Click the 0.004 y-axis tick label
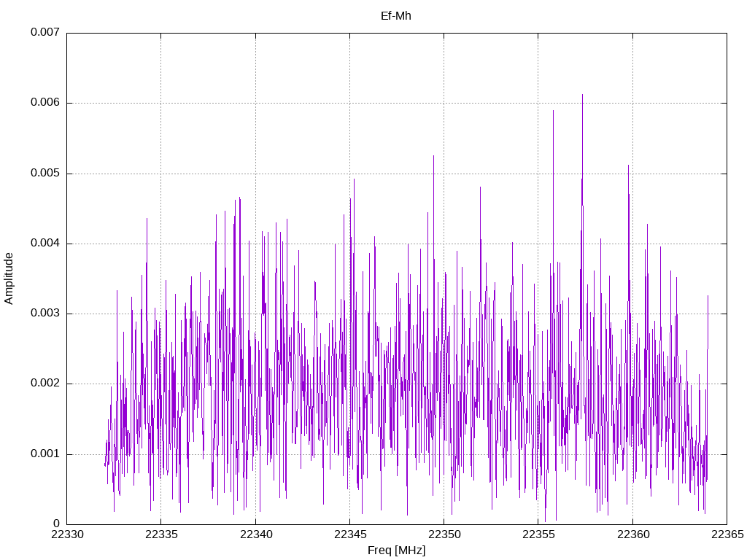The height and width of the screenshot is (560, 747). tap(44, 244)
